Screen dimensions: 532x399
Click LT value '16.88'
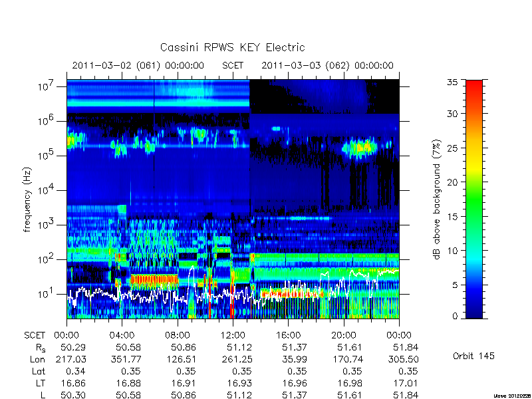pos(128,384)
